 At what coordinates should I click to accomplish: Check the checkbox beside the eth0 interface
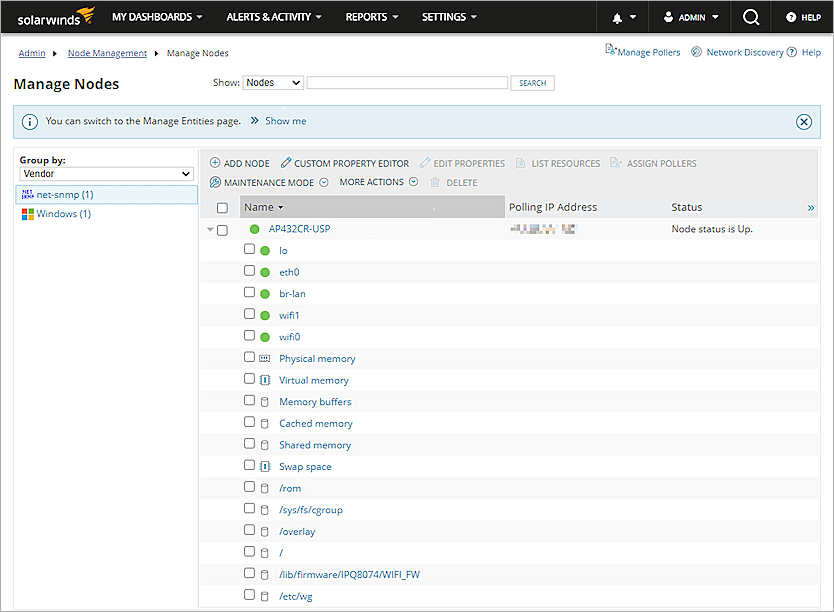(249, 271)
